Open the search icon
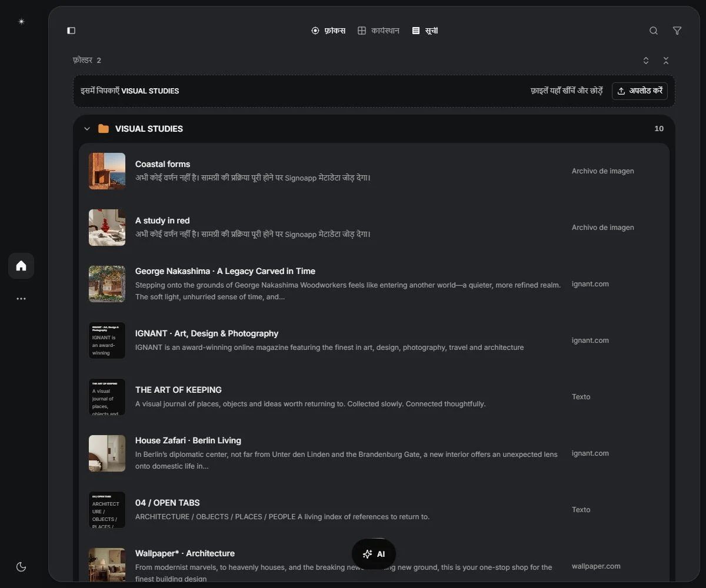This screenshot has width=706, height=588. pos(654,31)
